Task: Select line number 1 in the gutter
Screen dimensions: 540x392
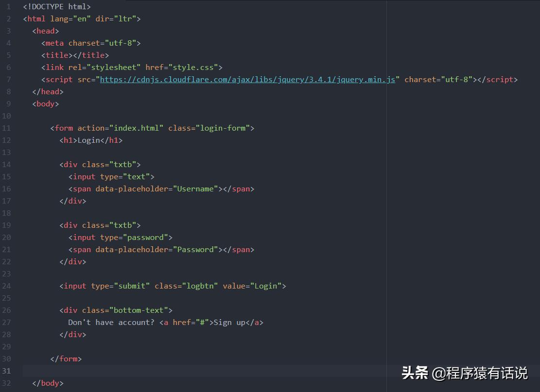Action: (x=8, y=6)
